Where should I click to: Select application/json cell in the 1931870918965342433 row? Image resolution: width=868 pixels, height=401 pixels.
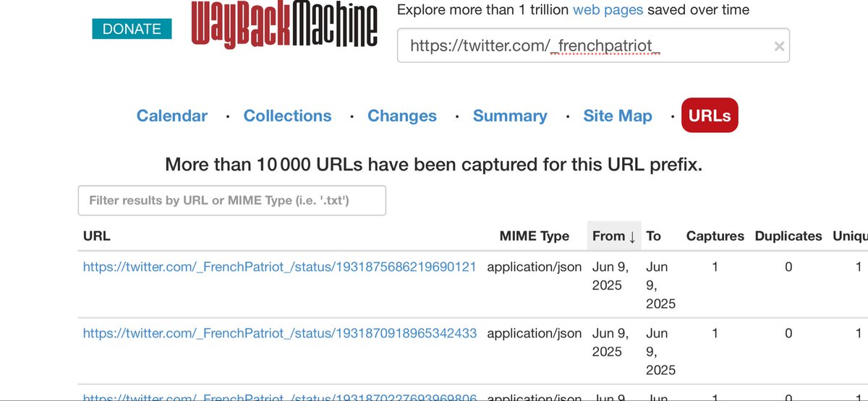pos(535,333)
